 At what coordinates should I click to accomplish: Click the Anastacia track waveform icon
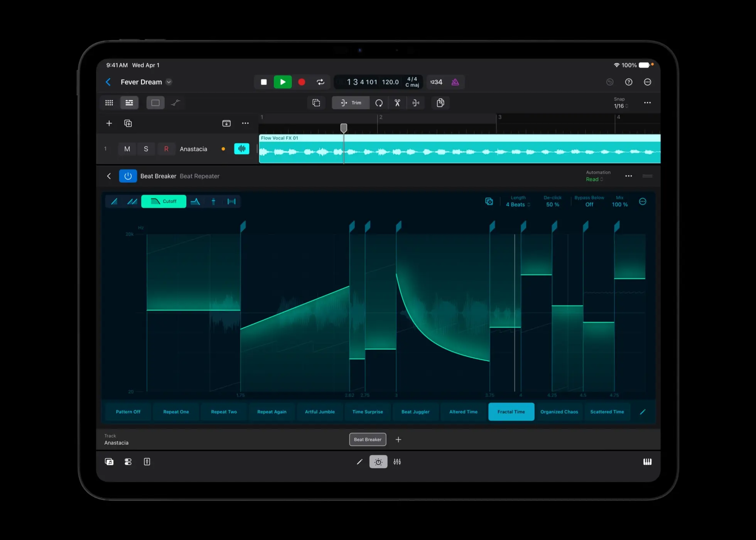(x=242, y=149)
